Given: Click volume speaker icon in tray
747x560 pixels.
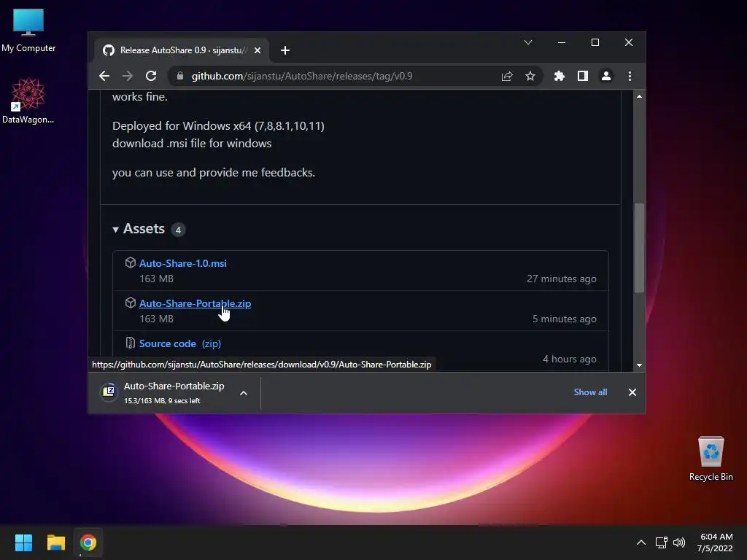Looking at the screenshot, I should [x=679, y=542].
